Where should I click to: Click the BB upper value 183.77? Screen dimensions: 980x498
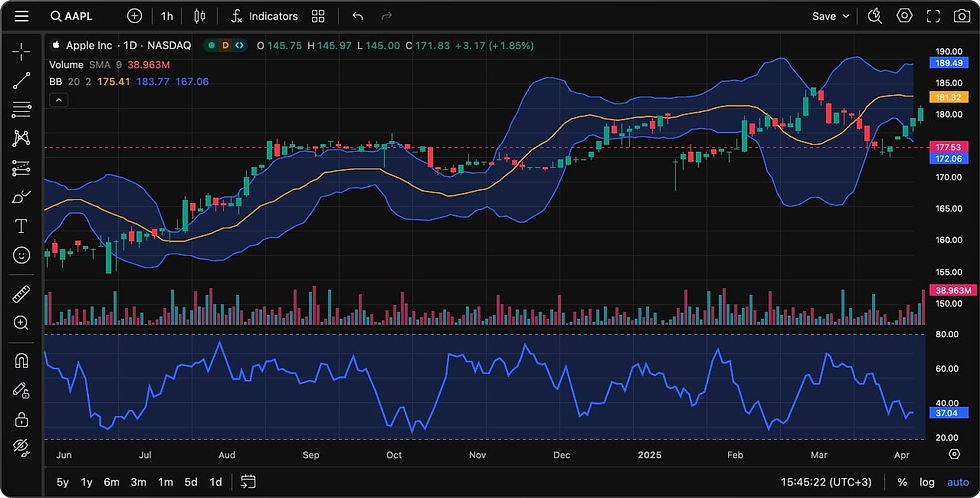(152, 82)
